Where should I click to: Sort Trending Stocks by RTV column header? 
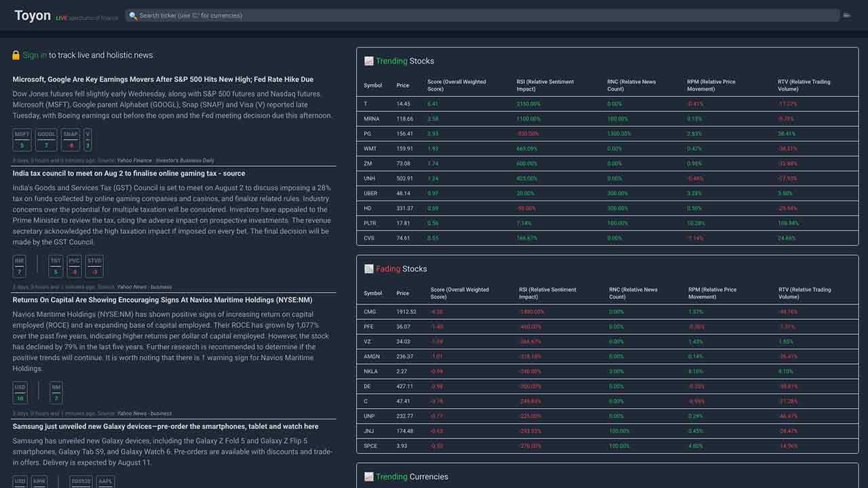[804, 85]
